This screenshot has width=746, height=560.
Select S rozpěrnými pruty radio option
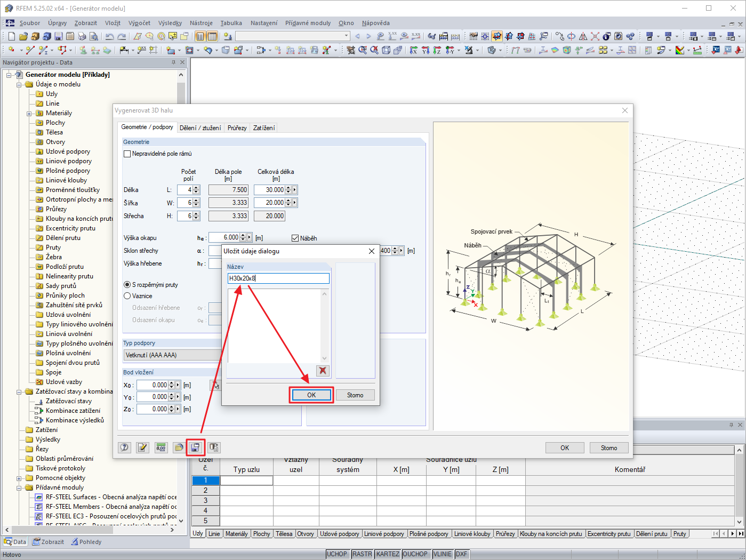click(x=127, y=285)
